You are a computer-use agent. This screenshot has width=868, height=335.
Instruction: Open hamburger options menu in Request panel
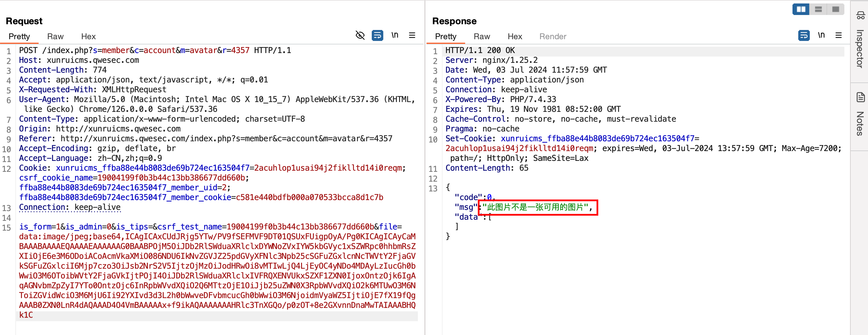point(412,35)
